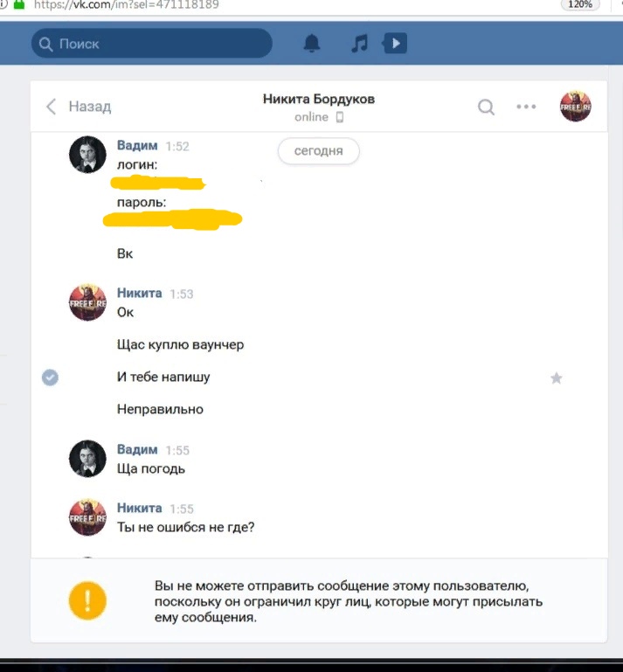Screen dimensions: 623x672
Task: Open Никита Бордуков profile name in header
Action: click(319, 99)
